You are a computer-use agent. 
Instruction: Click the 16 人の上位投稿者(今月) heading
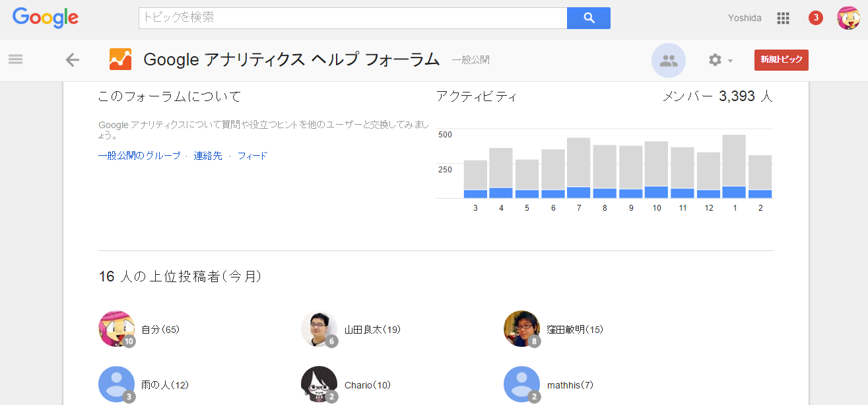180,277
